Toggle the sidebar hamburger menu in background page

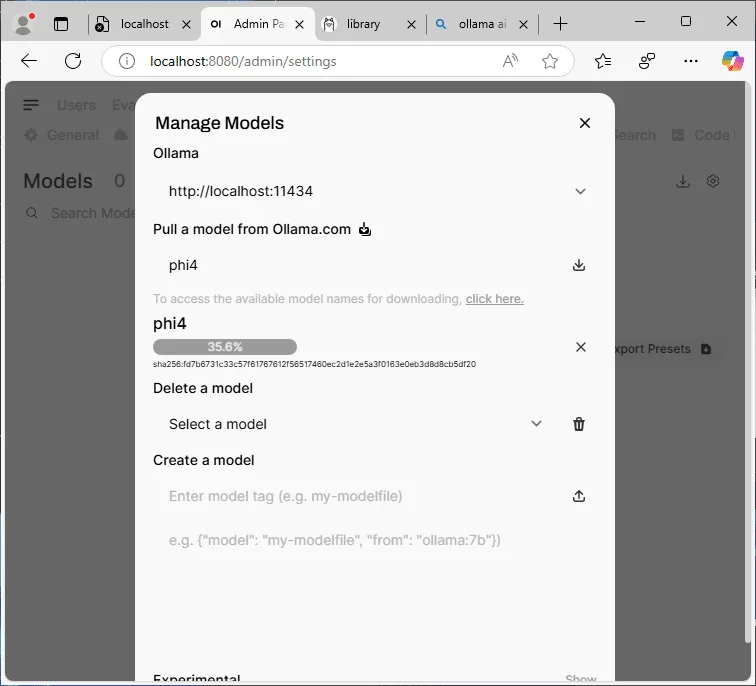click(31, 105)
